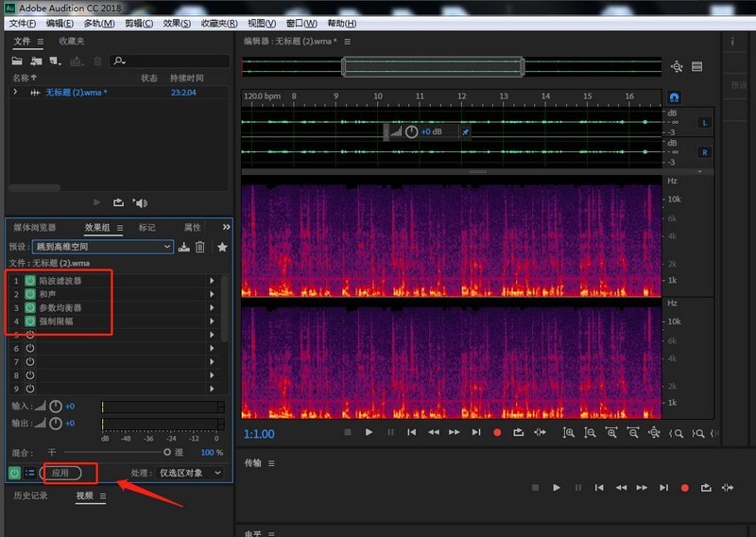Toggle loop playback in the editor transport
The width and height of the screenshot is (756, 537).
tap(519, 432)
